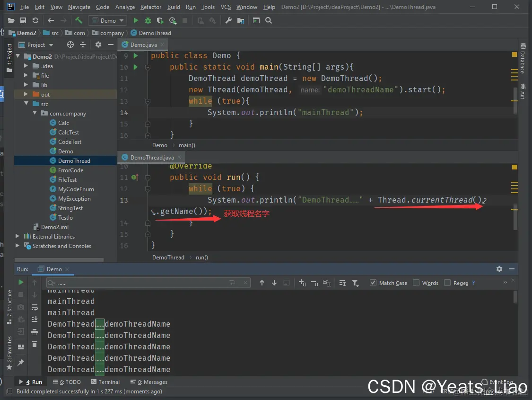The image size is (532, 400).
Task: Toggle the Favorites tool window sidebar button
Action: [x=9, y=353]
